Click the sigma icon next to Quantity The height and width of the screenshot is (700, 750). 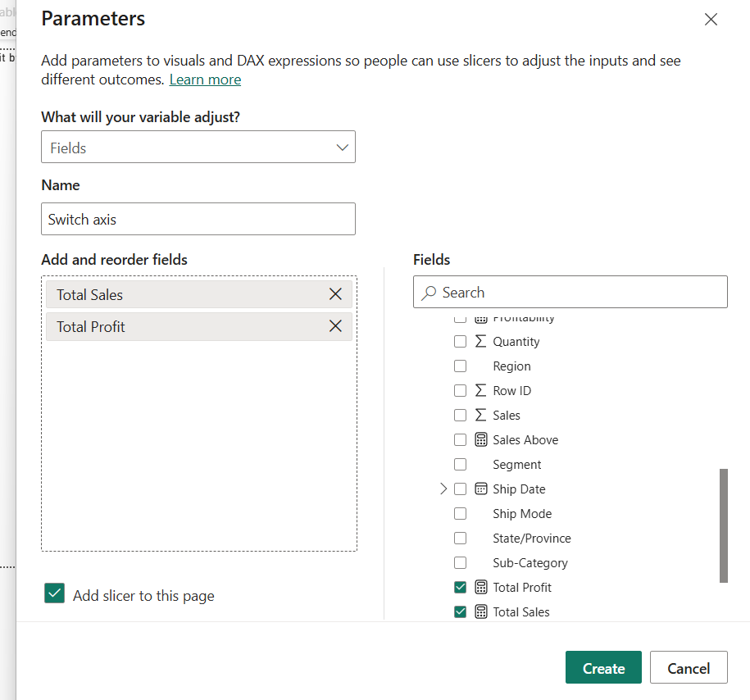[481, 342]
